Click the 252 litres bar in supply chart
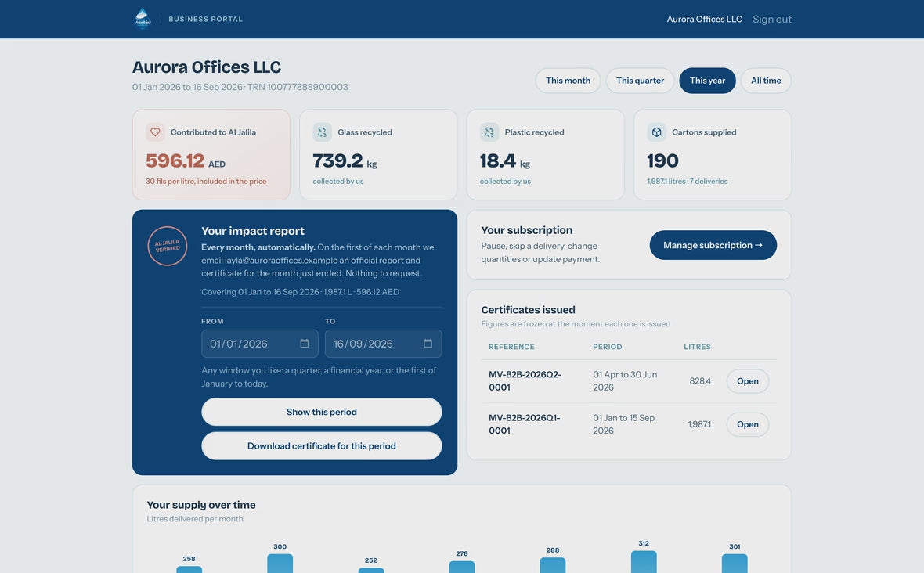This screenshot has width=924, height=573. [370, 570]
